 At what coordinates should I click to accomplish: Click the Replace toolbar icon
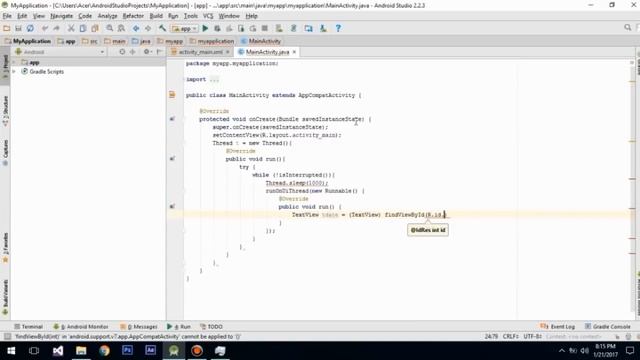click(x=121, y=28)
